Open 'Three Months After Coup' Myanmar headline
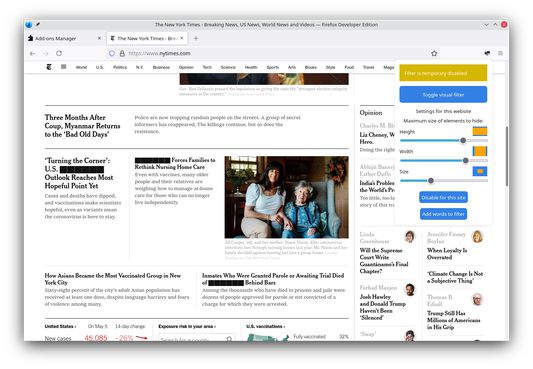 [x=83, y=126]
